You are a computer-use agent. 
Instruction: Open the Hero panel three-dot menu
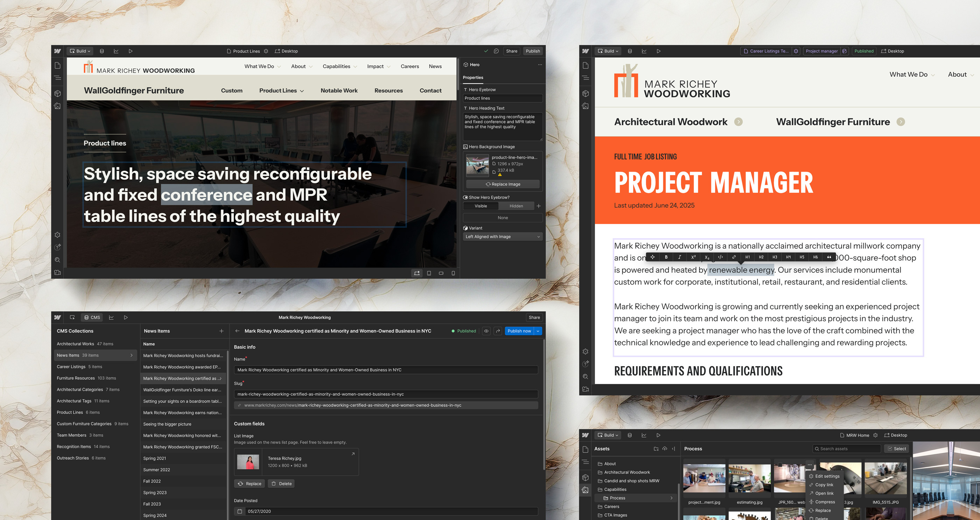pyautogui.click(x=540, y=65)
